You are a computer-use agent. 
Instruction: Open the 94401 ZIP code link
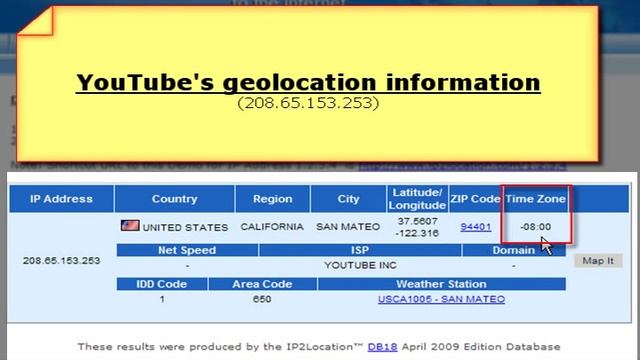[x=476, y=227]
